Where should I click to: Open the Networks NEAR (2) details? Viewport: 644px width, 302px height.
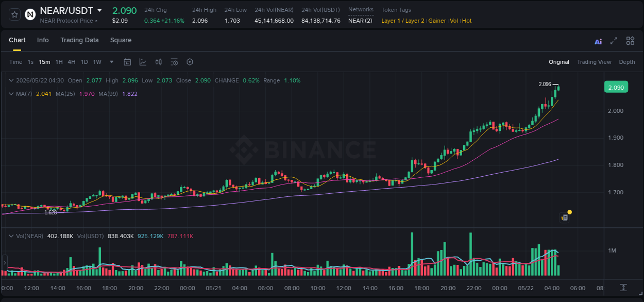360,21
